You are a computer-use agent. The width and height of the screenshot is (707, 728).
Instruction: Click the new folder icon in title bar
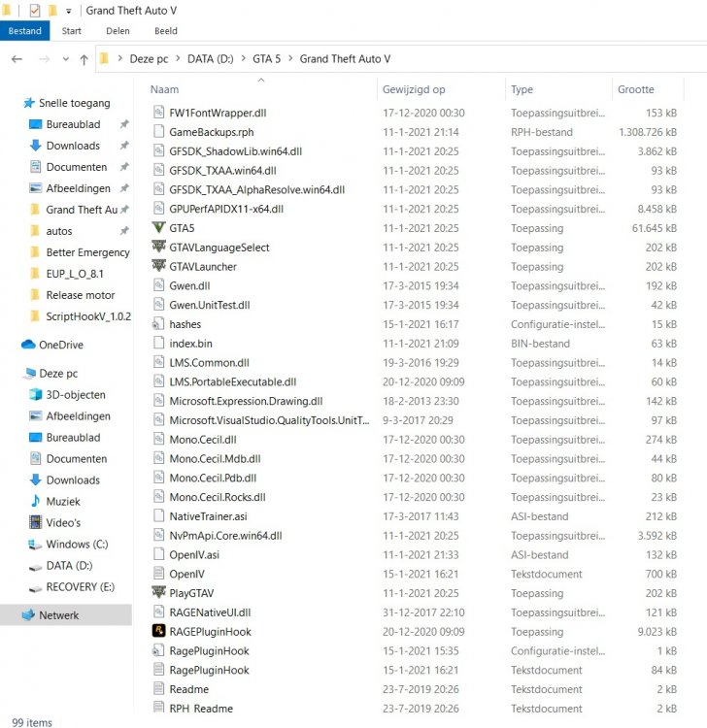(x=52, y=11)
